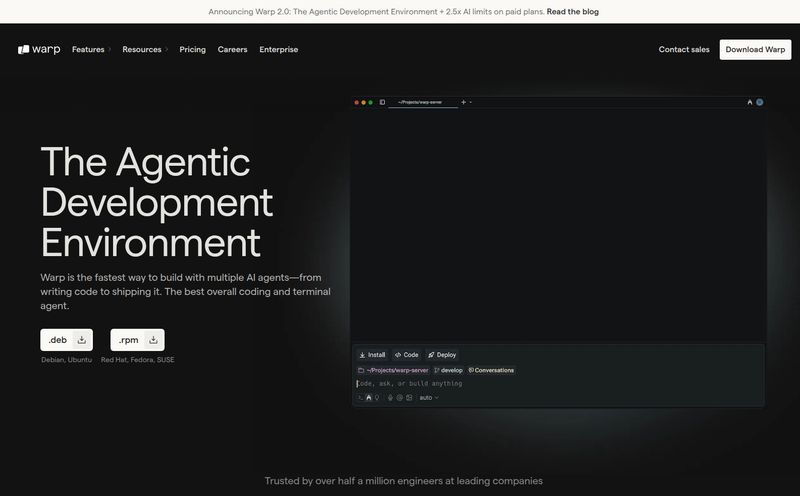
Task: Toggle the sidebar panel icon in terminal window
Action: pyautogui.click(x=382, y=102)
